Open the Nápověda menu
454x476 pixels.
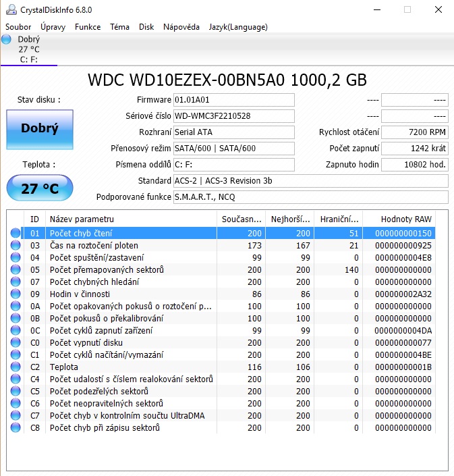[181, 27]
